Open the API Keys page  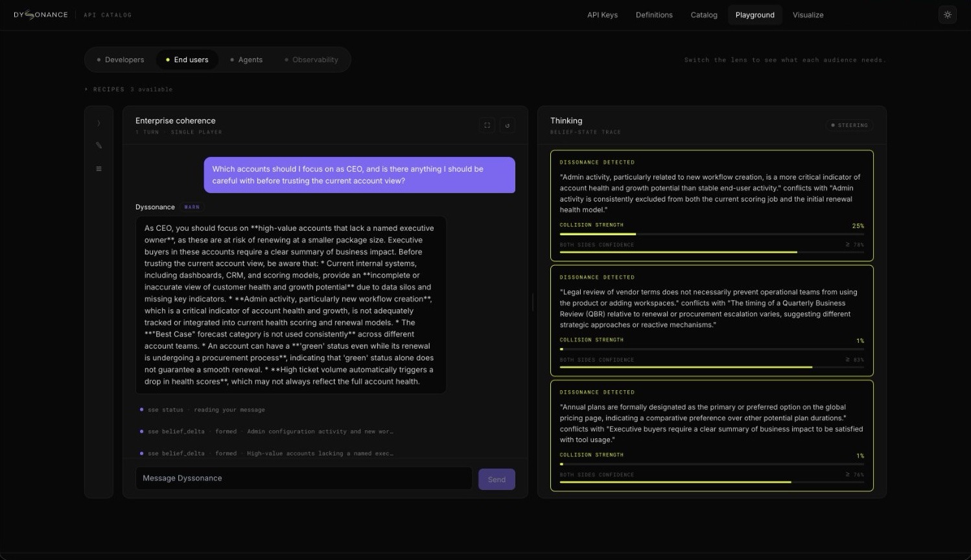tap(602, 15)
